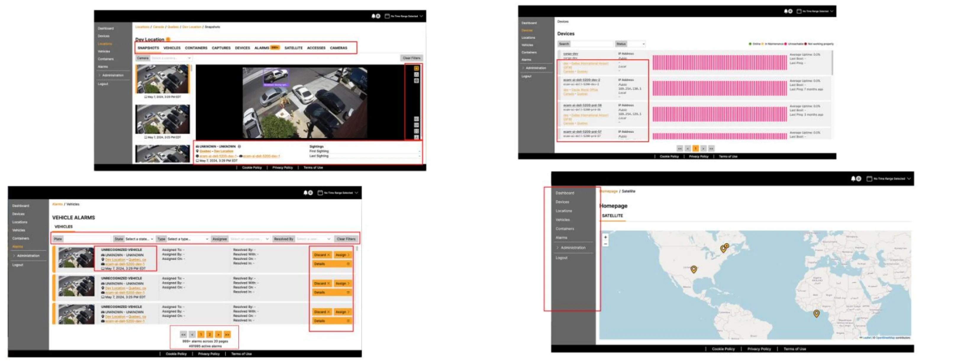Select the second snapshot thumbnail dated 3:25 PM

click(x=162, y=119)
